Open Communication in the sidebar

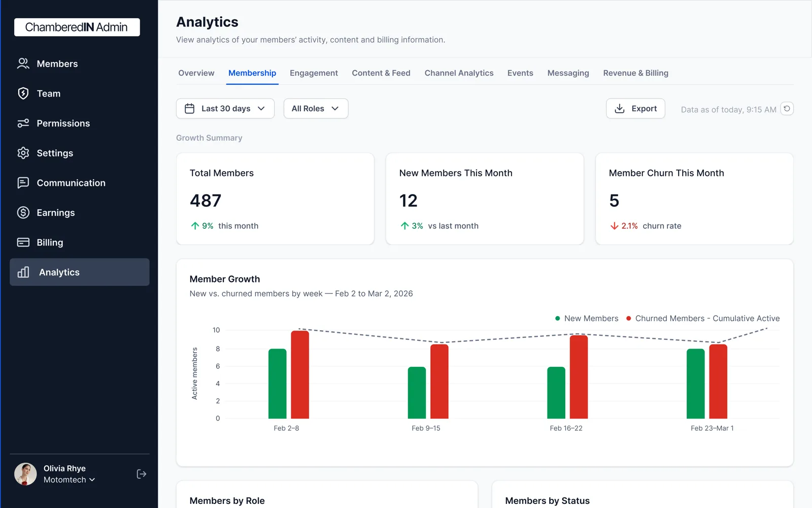click(x=80, y=183)
